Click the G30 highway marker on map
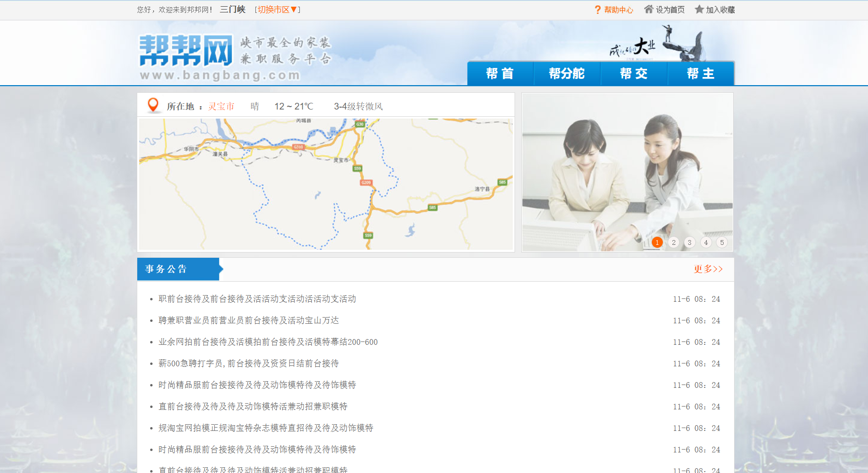Viewport: 868px width, 473px height. pyautogui.click(x=360, y=124)
